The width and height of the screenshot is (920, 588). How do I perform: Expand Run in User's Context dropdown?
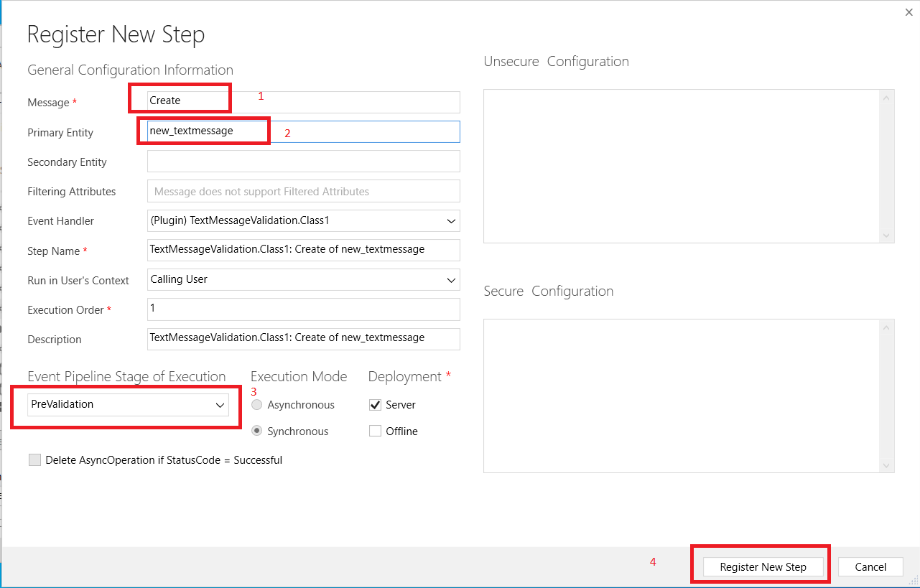tap(303, 280)
